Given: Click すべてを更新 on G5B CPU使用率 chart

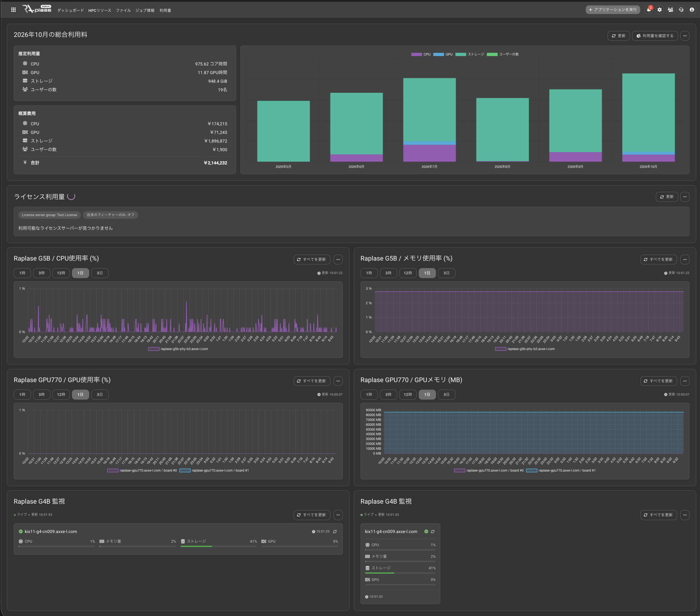Looking at the screenshot, I should tap(312, 259).
